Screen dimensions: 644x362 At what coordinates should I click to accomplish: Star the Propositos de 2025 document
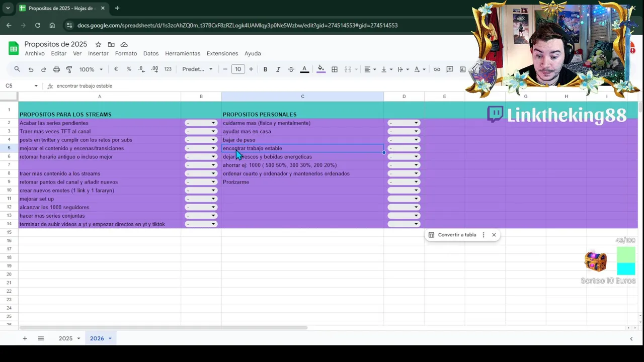point(98,44)
